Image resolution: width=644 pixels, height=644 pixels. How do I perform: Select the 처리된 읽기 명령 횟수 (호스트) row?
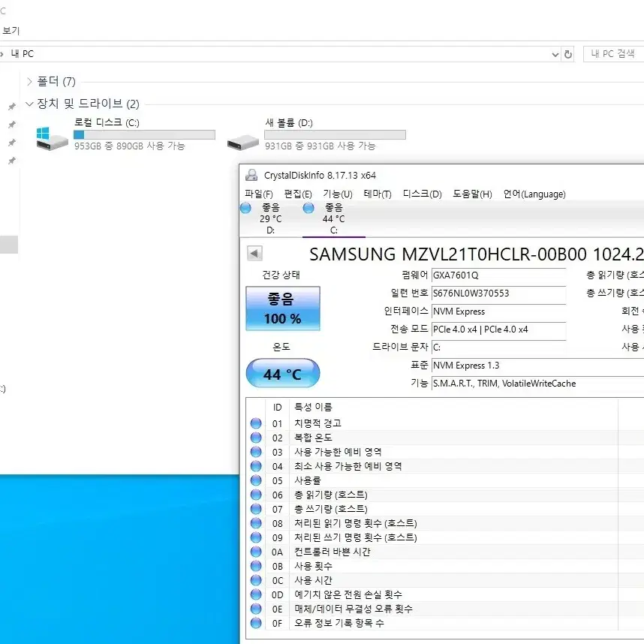445,523
